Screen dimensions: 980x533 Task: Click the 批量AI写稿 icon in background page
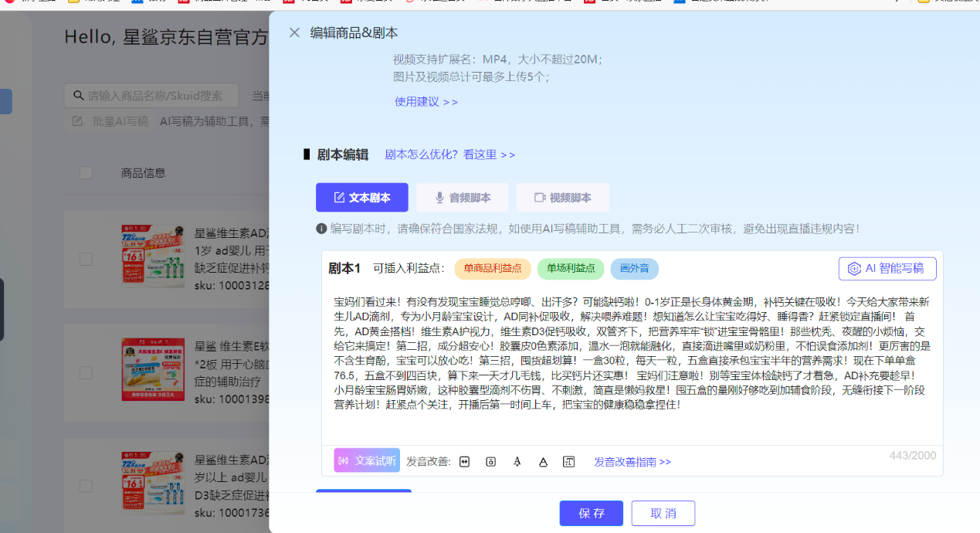tap(77, 121)
